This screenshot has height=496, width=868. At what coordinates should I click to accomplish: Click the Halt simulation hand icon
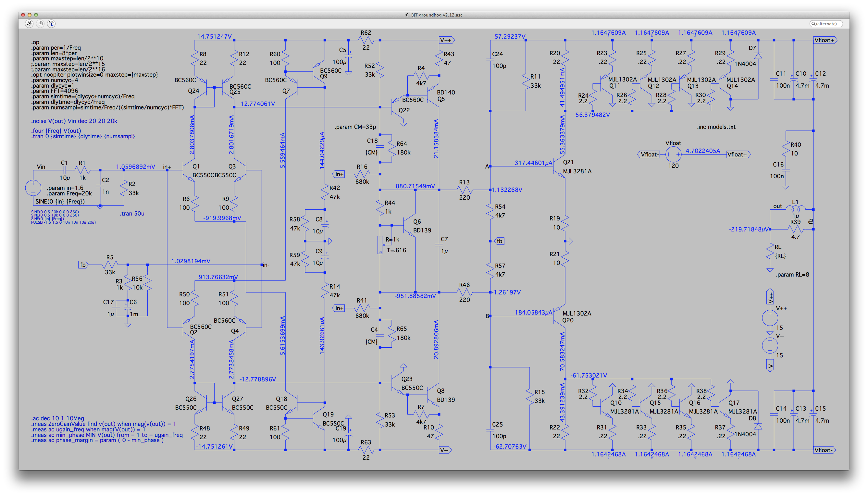pos(41,23)
